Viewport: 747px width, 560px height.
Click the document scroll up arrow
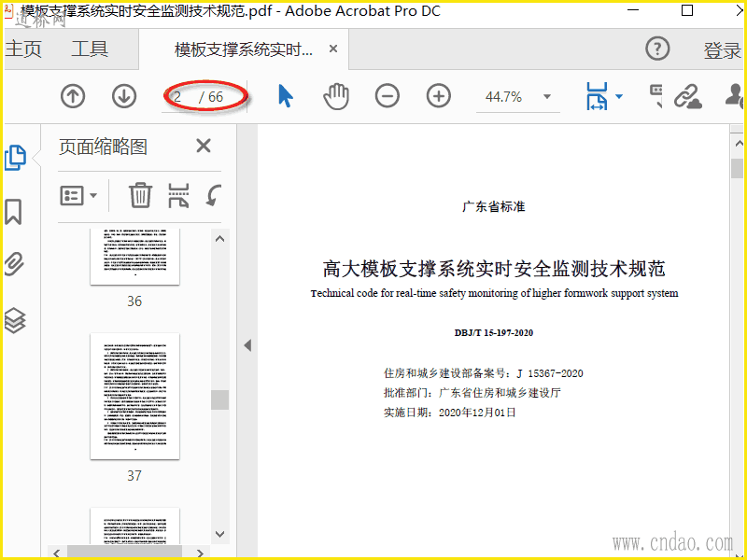[x=739, y=144]
